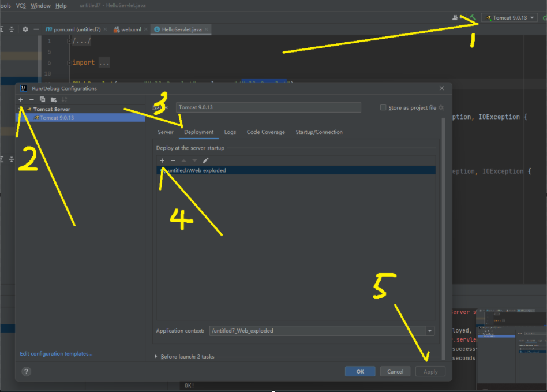
Task: Expand the Before launch tasks section
Action: 156,356
